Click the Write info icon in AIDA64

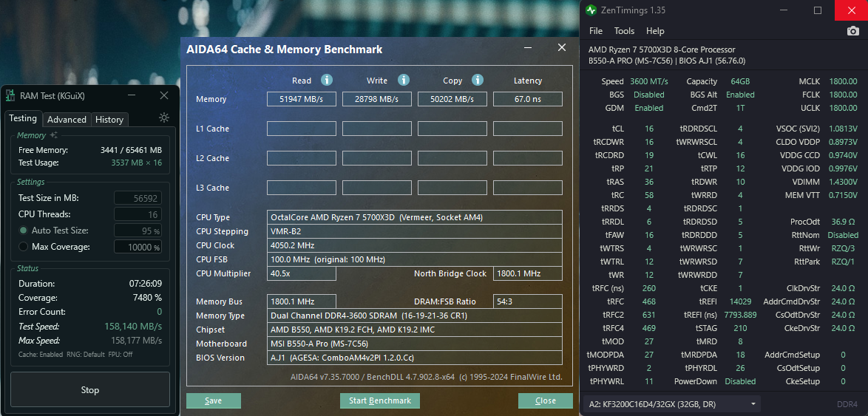pos(404,81)
